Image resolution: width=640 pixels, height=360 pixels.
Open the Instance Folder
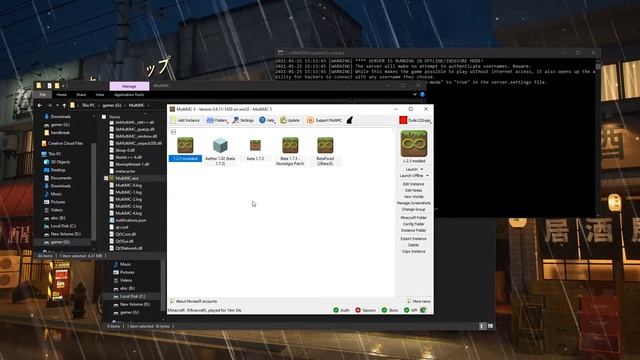pyautogui.click(x=413, y=230)
